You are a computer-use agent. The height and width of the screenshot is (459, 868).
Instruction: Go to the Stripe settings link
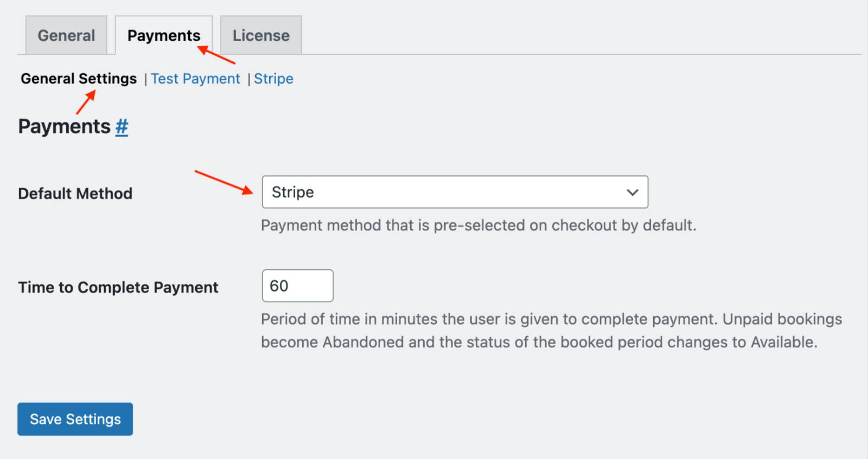click(273, 79)
